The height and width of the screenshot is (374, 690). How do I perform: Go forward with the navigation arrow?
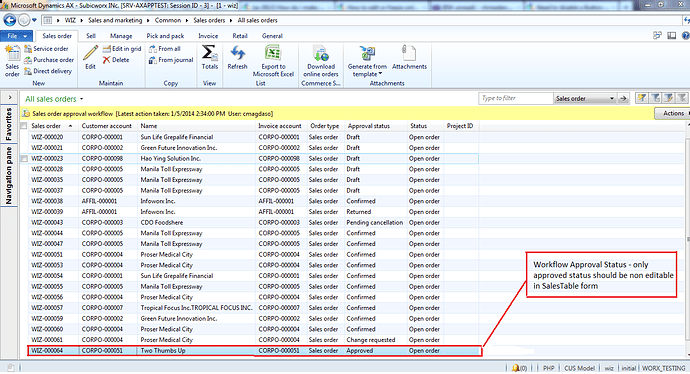coord(24,20)
